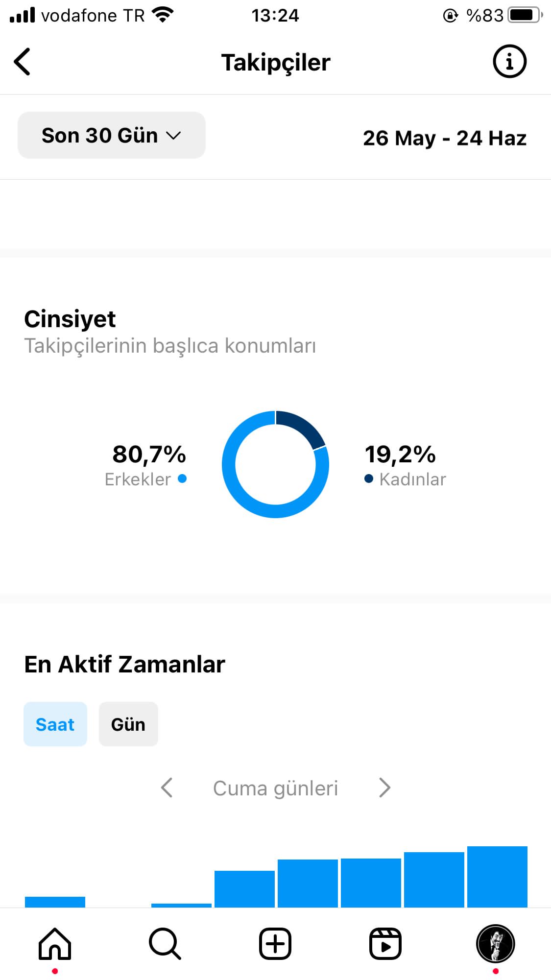
Task: Go back using the top-left arrow
Action: click(22, 62)
